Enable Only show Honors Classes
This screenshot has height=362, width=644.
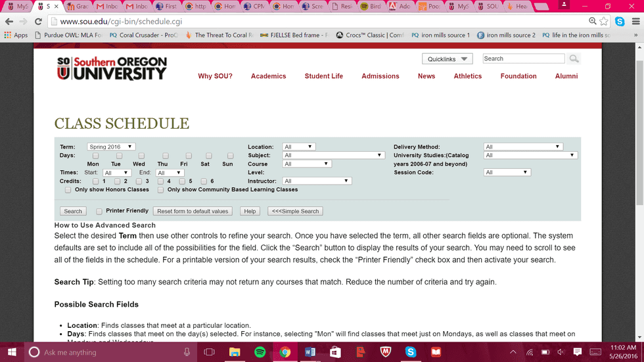point(68,190)
